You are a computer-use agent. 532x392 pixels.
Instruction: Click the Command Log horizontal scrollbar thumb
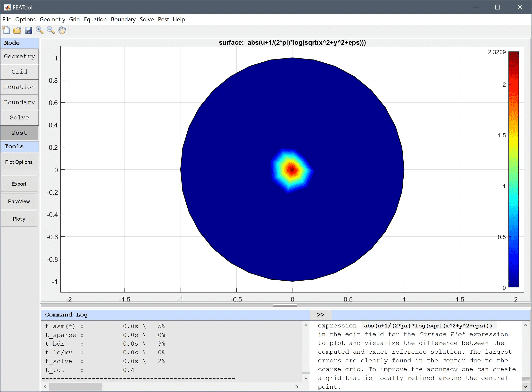point(76,387)
